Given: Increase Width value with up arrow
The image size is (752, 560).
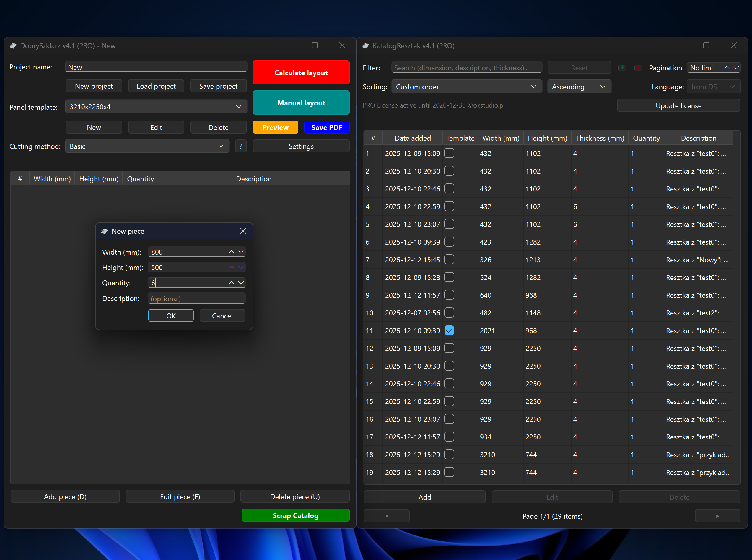Looking at the screenshot, I should tap(232, 252).
